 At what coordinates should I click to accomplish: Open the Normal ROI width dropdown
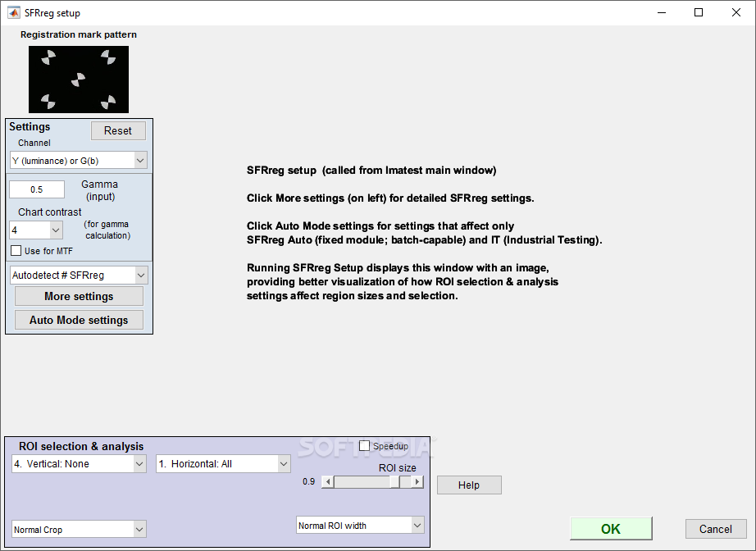tap(360, 526)
